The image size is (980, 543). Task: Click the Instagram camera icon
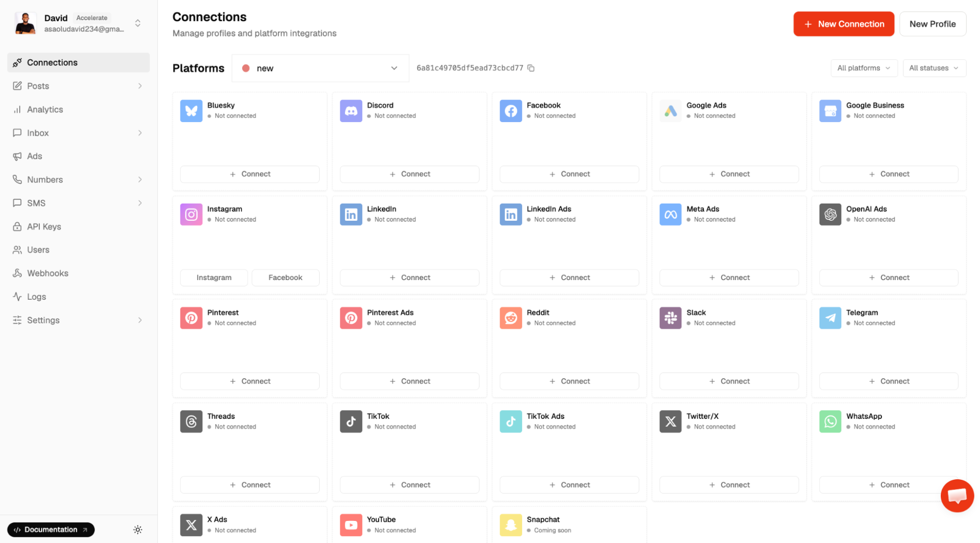191,214
